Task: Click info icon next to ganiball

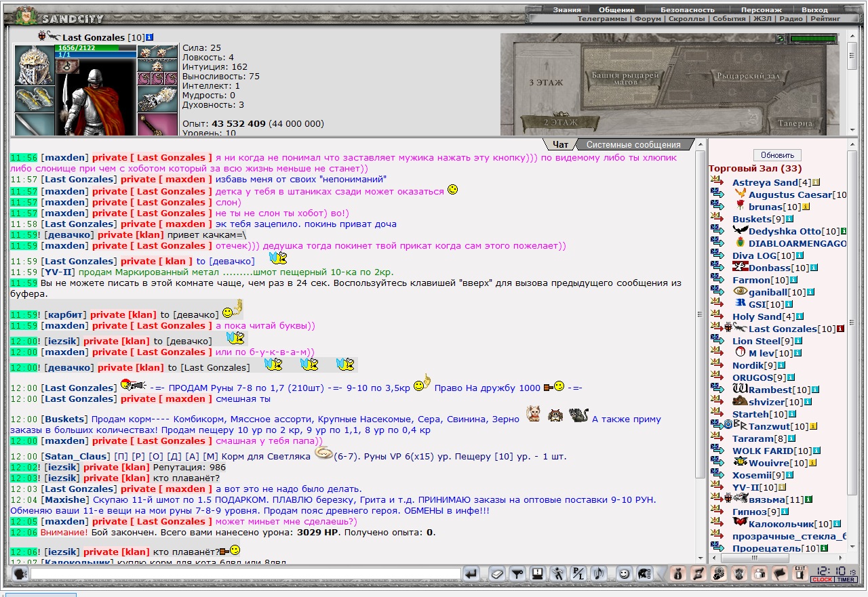Action: point(810,292)
